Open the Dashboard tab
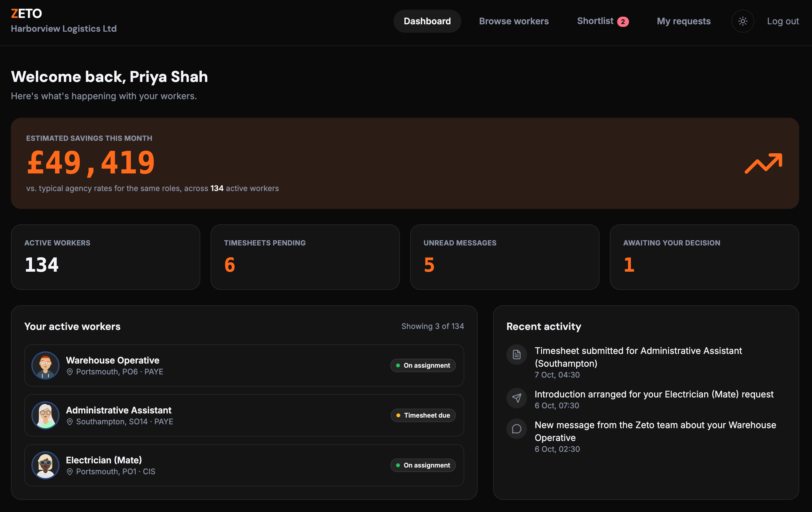Screen dimensions: 812x512 coord(427,21)
